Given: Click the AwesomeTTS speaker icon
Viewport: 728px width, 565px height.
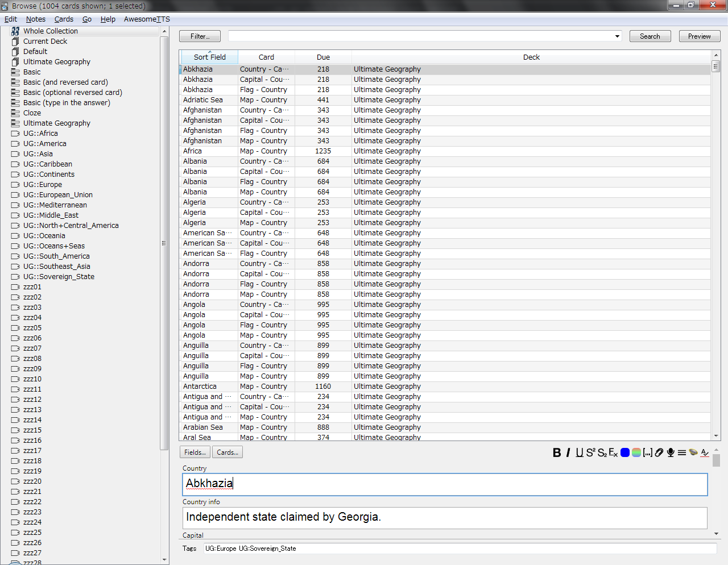Looking at the screenshot, I should pos(693,452).
